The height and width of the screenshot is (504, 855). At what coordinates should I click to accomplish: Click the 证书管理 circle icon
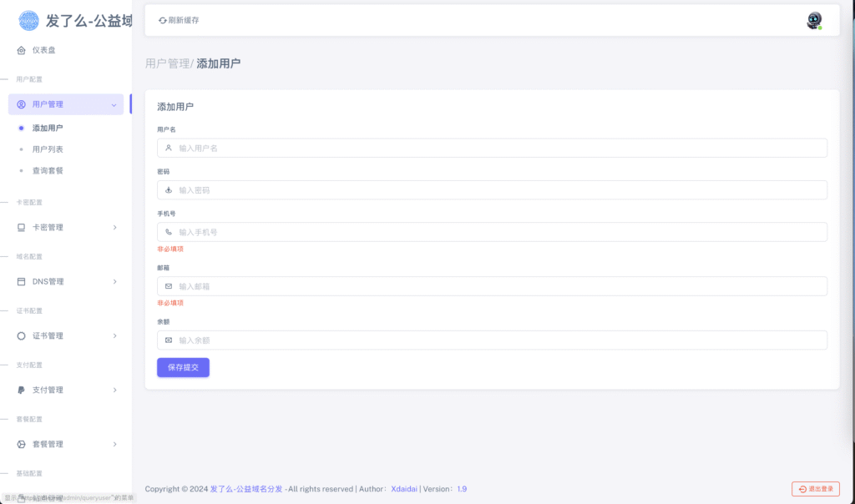pos(21,335)
